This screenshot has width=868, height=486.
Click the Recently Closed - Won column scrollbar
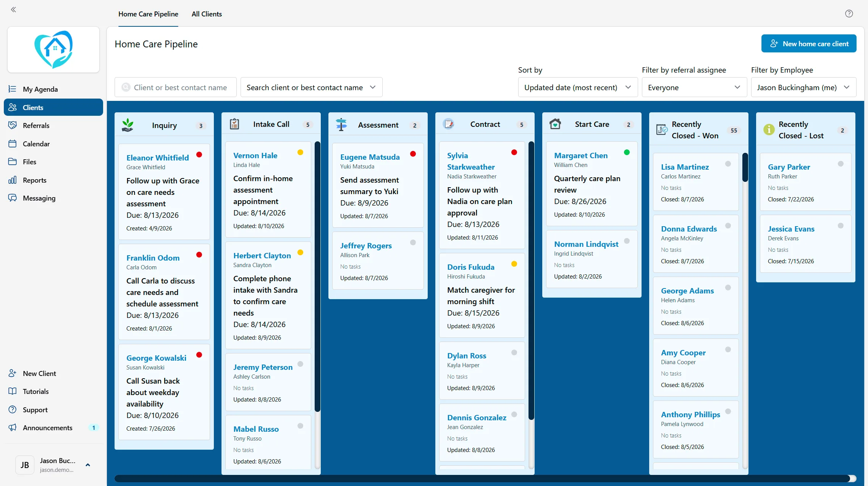(x=745, y=167)
